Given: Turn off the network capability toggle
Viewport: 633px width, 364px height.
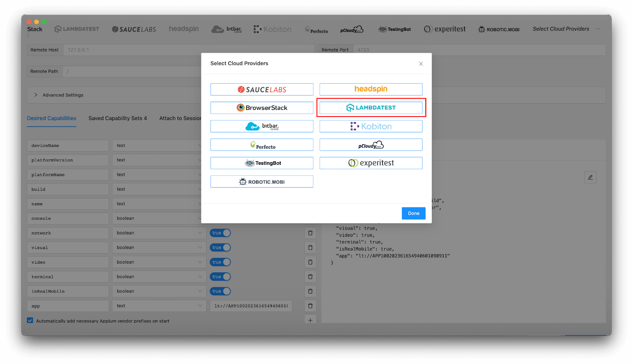Looking at the screenshot, I should [x=220, y=233].
